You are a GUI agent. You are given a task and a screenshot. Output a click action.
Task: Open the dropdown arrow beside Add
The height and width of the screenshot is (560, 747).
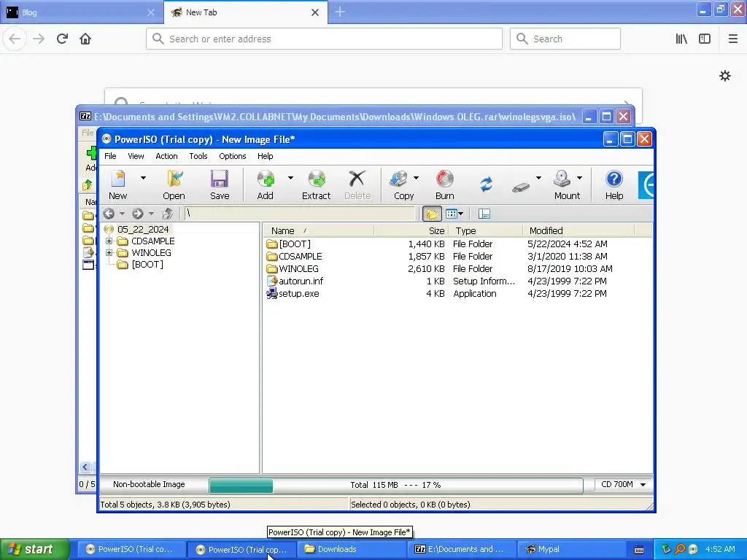pos(290,178)
